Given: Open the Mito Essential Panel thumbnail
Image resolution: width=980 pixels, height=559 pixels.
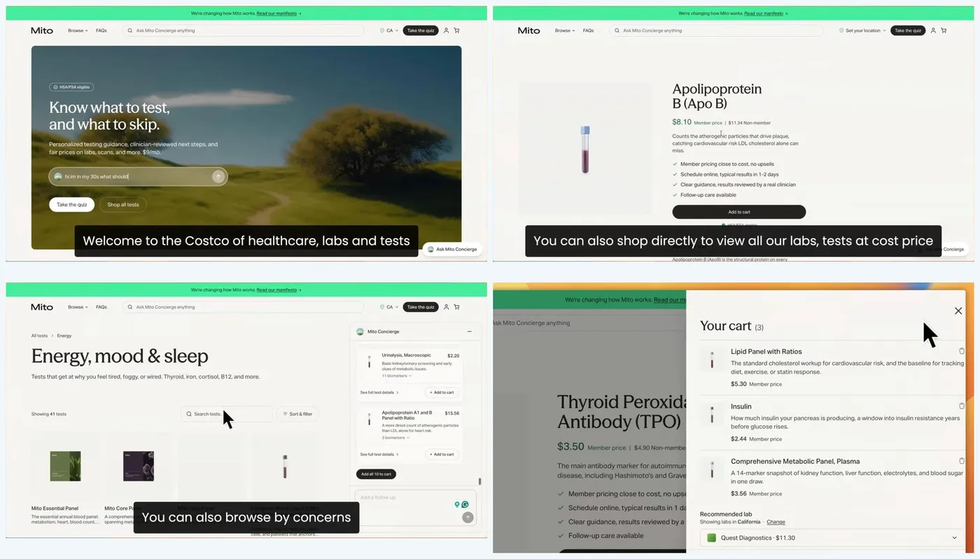Looking at the screenshot, I should [65, 466].
